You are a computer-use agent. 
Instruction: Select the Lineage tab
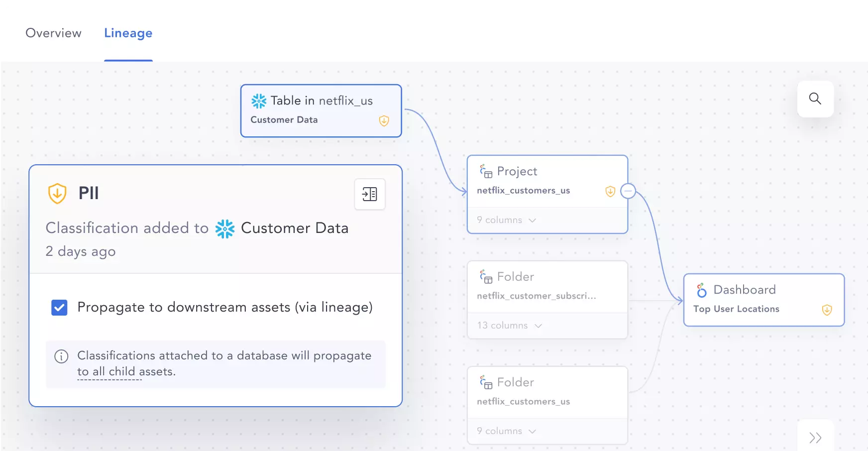(x=128, y=33)
